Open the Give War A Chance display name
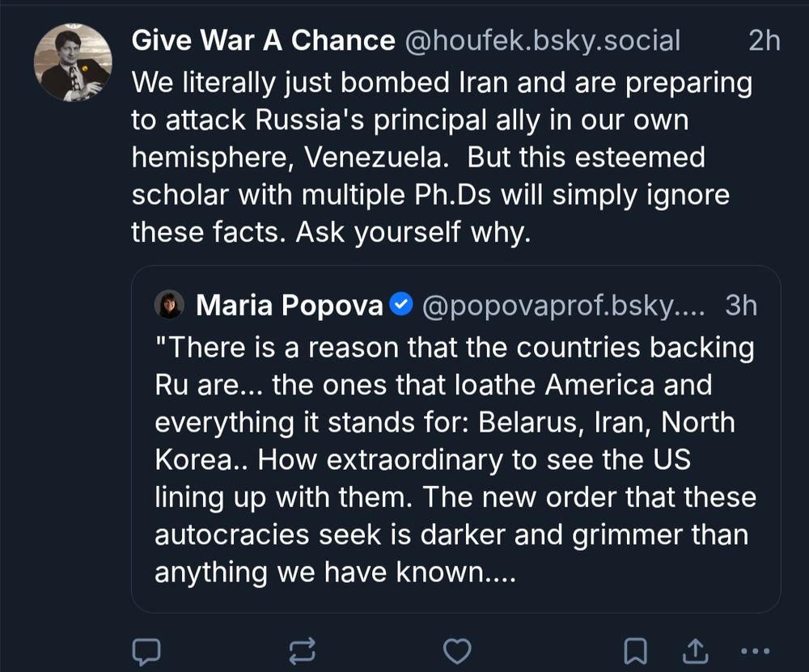The width and height of the screenshot is (809, 672). pos(263,40)
